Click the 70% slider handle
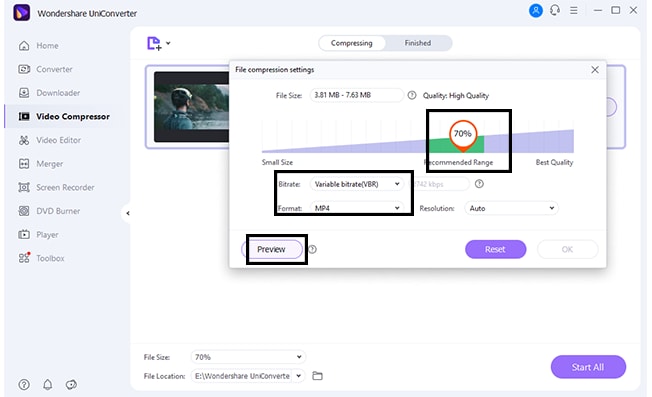The width and height of the screenshot is (652, 397). [x=462, y=135]
